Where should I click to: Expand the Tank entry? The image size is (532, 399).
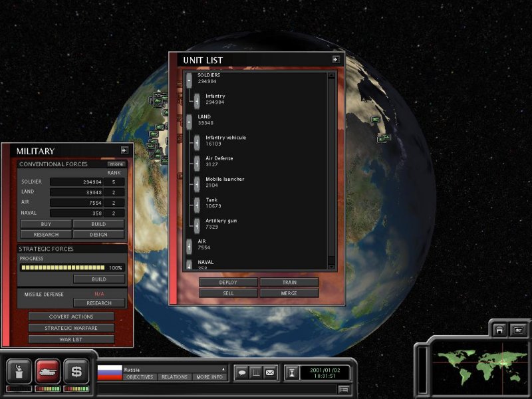pos(197,205)
